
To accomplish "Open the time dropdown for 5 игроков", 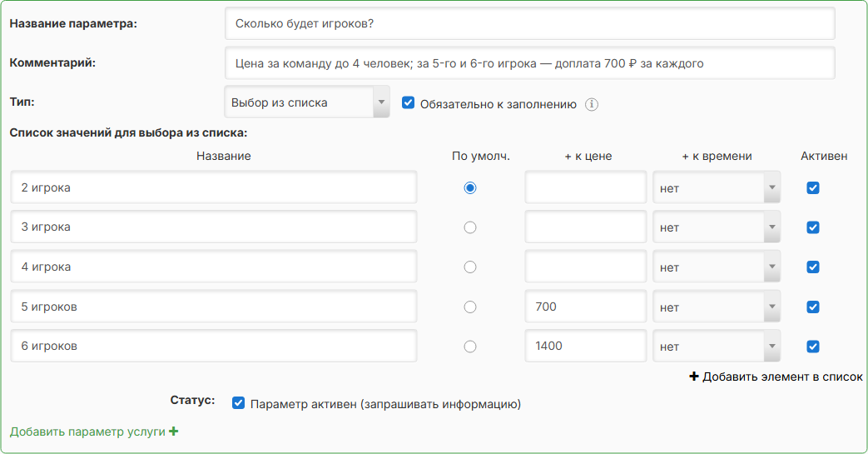I will pyautogui.click(x=717, y=307).
